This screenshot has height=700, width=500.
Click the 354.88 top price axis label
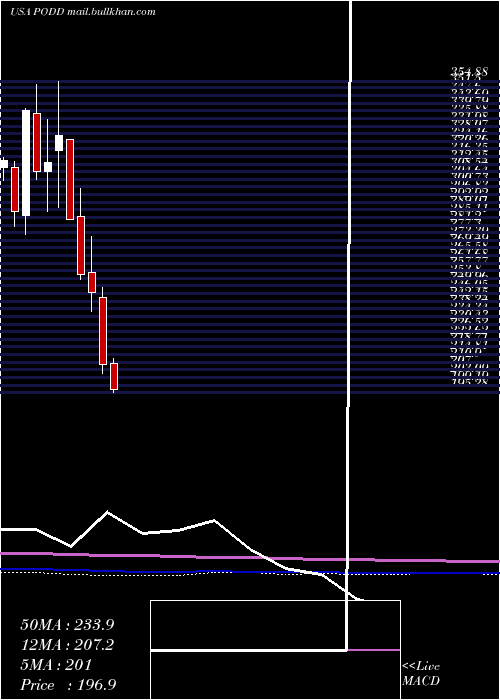click(x=469, y=72)
